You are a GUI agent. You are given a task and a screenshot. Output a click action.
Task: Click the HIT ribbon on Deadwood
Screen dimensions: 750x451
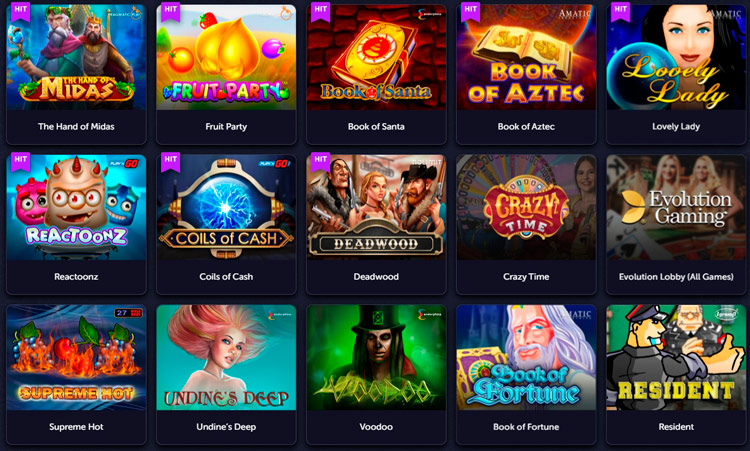pyautogui.click(x=320, y=161)
